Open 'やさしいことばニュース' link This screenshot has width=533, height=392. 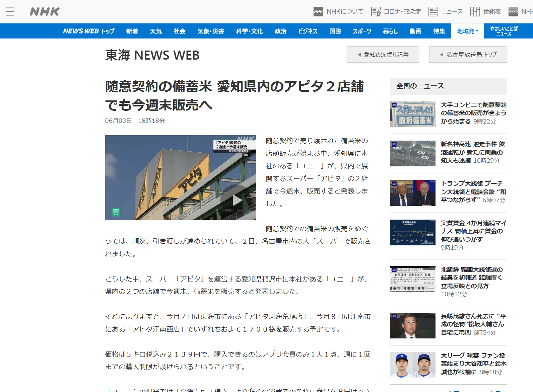pos(504,31)
